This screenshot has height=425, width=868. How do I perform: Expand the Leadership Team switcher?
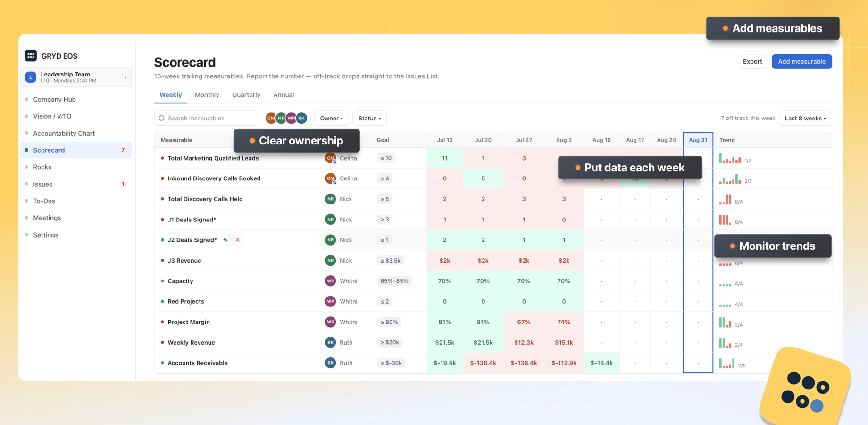click(x=76, y=77)
